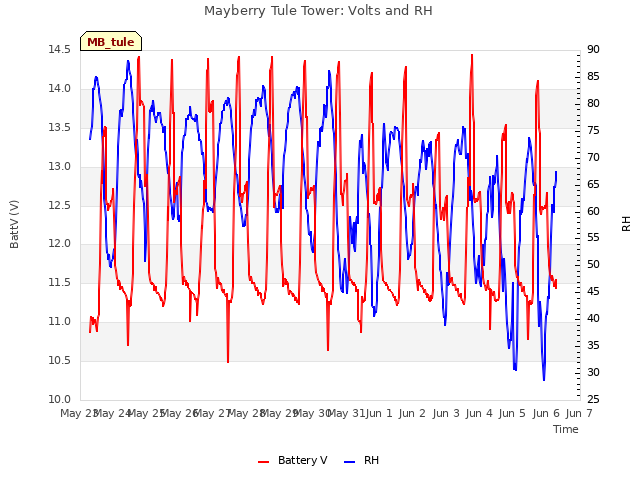Click the 25 right axis tick
This screenshot has width=640, height=480.
pos(593,400)
